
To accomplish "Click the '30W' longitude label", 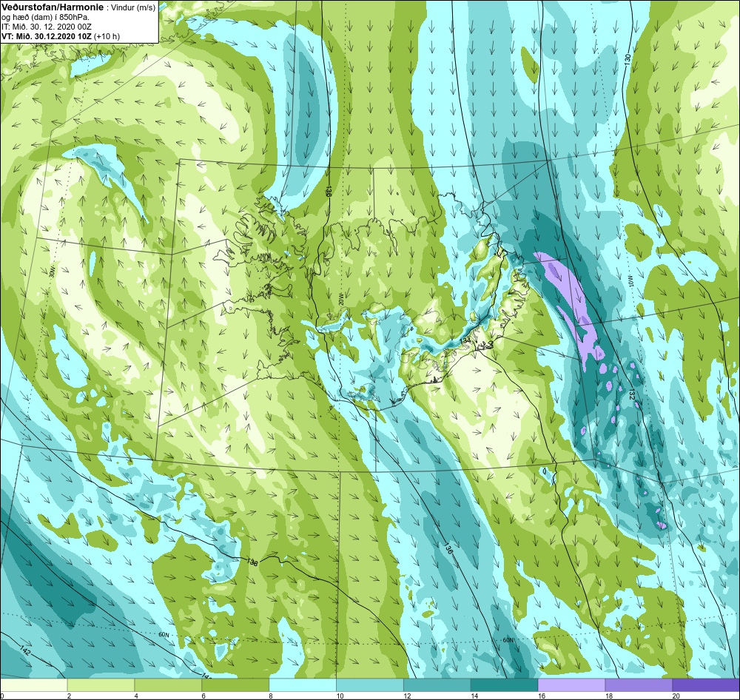I will click(x=53, y=272).
